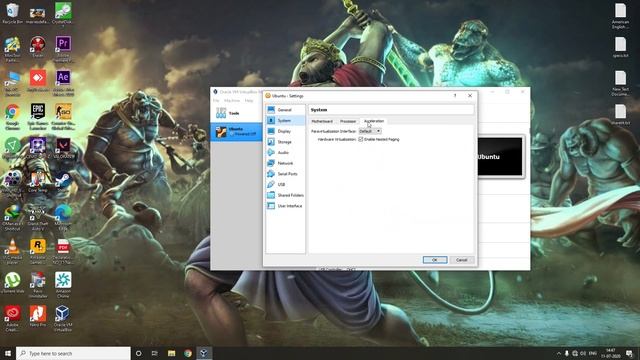Viewport: 640px width, 360px height.
Task: Open the notification center icon
Action: coord(629,353)
